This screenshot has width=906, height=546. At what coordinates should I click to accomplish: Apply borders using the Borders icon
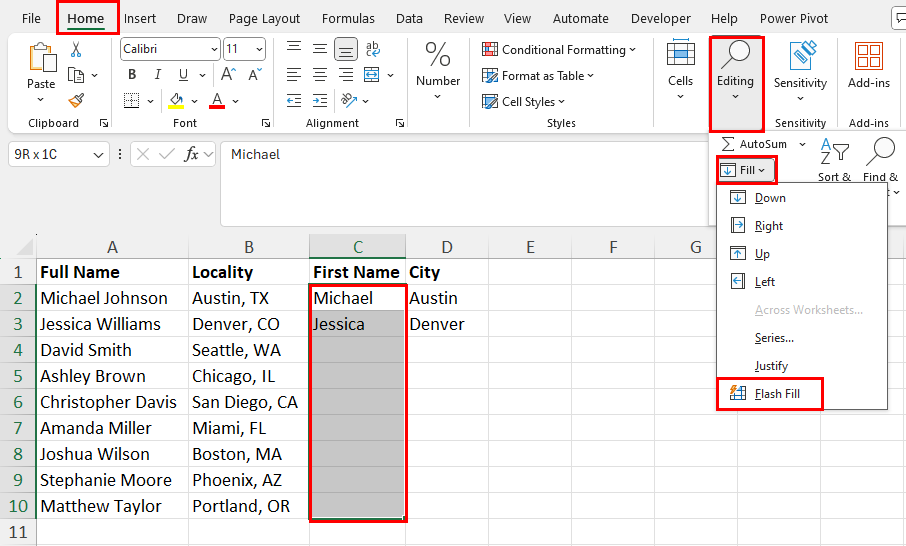[x=132, y=101]
